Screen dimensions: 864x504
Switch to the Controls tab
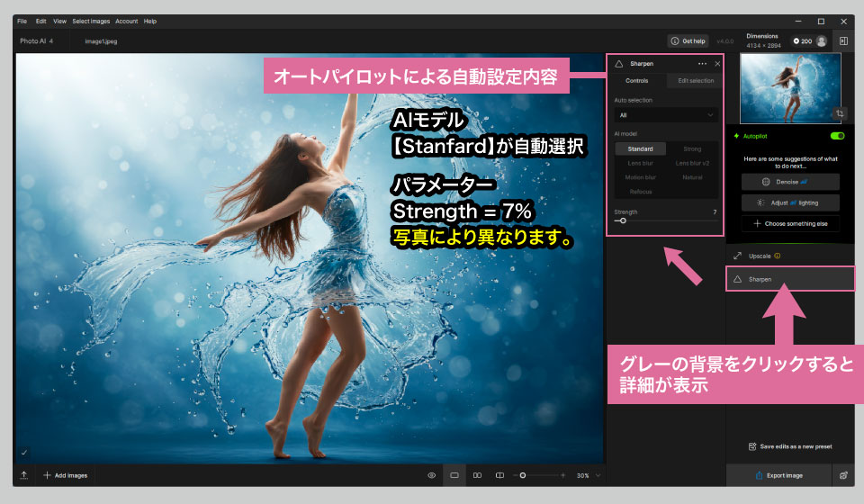637,81
